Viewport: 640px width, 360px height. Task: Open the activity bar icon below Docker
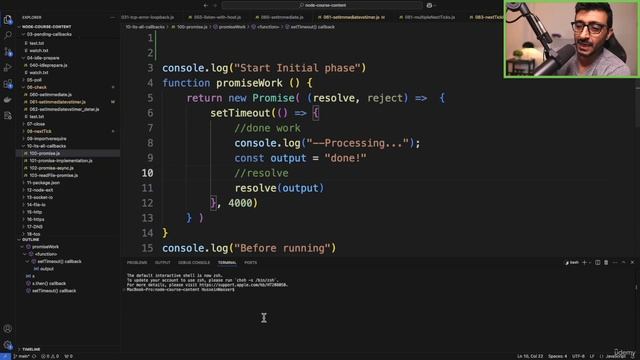coord(8,116)
